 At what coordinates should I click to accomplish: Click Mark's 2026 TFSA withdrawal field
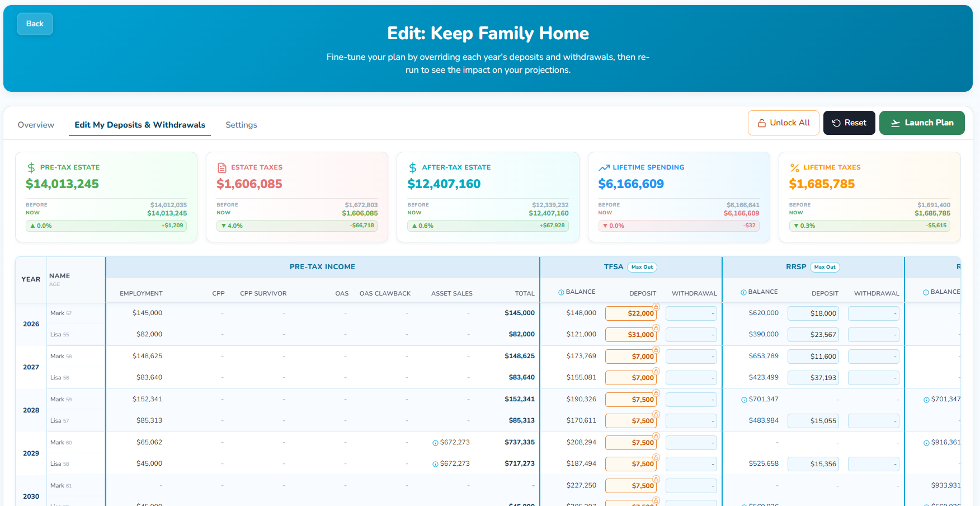(691, 313)
